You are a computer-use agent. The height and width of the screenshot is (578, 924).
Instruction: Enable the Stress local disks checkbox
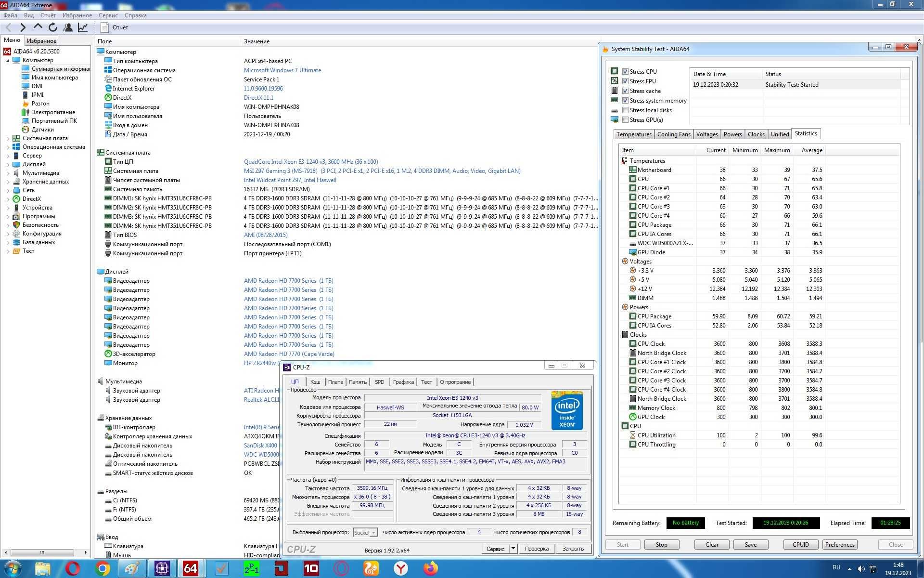625,110
